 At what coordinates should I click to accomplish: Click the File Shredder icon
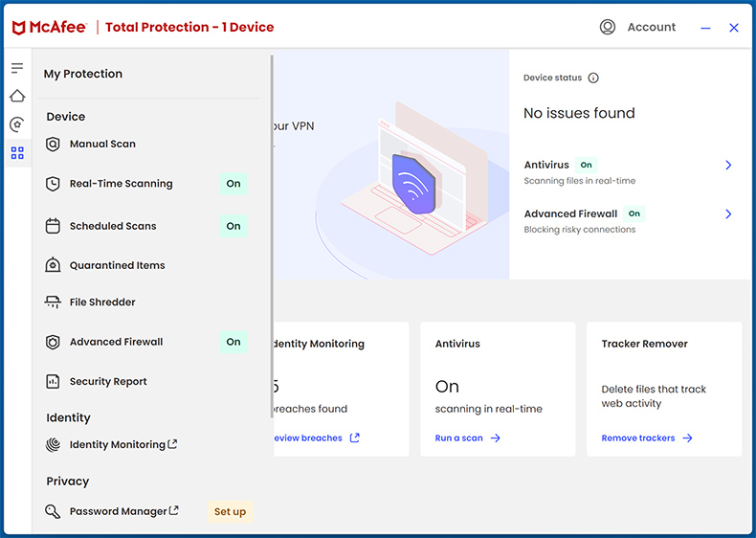coord(53,303)
